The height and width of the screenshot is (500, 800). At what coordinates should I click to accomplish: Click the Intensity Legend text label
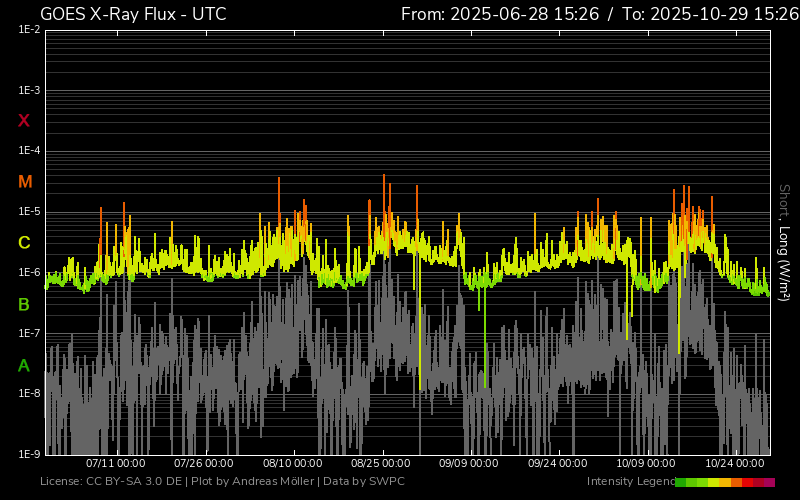click(x=629, y=482)
